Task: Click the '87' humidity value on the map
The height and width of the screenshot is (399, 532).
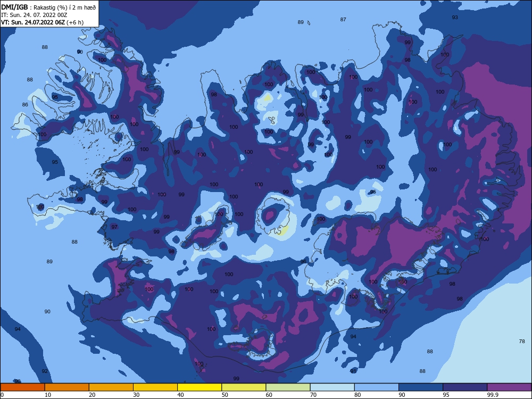Action: click(343, 20)
